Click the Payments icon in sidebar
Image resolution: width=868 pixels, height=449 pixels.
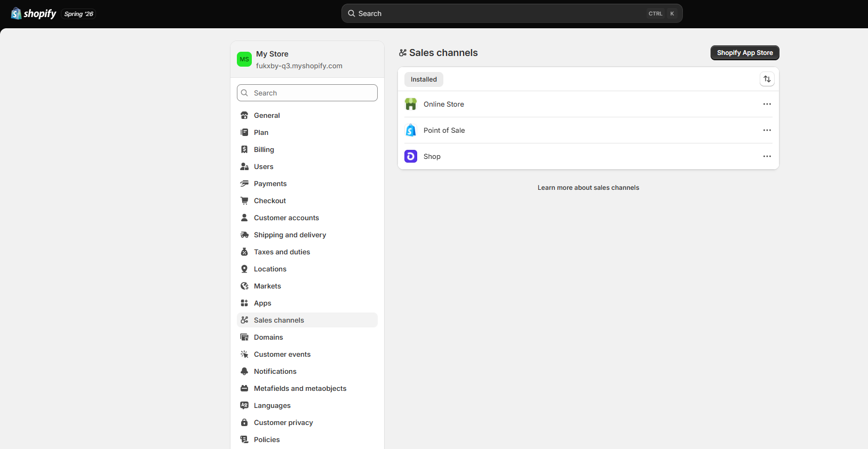(x=244, y=183)
